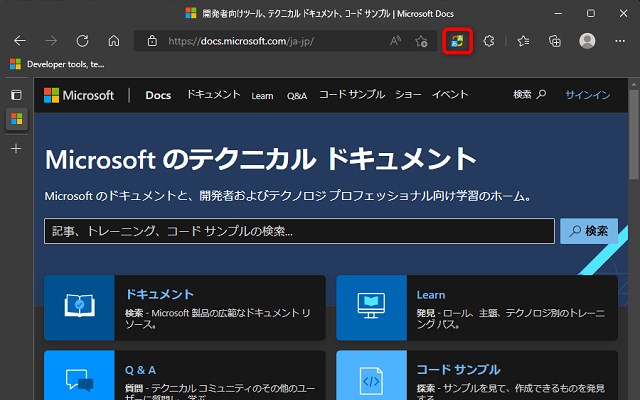The height and width of the screenshot is (400, 640).
Task: Open the Extensions puzzle icon
Action: pyautogui.click(x=489, y=41)
